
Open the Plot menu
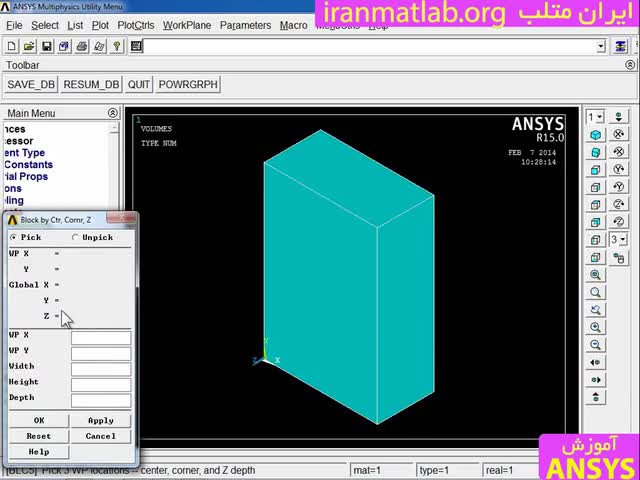pyautogui.click(x=100, y=25)
